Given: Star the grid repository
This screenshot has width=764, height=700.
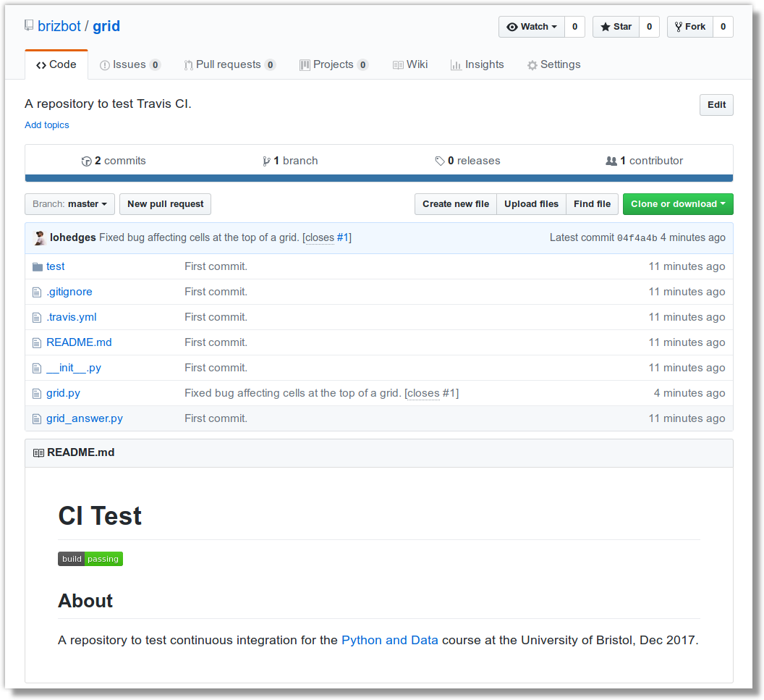Looking at the screenshot, I should pyautogui.click(x=616, y=27).
